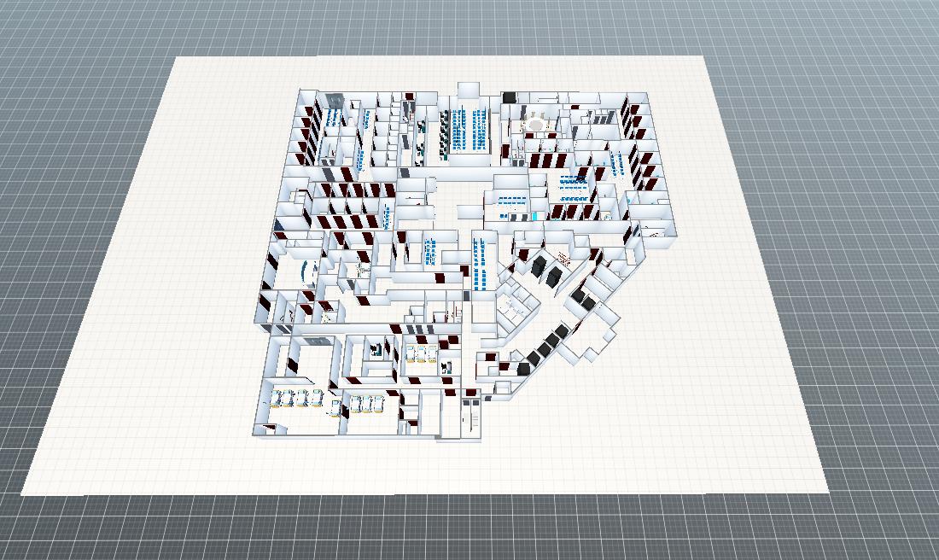Select the black square panel on top wall
This screenshot has width=939, height=560.
pos(510,98)
